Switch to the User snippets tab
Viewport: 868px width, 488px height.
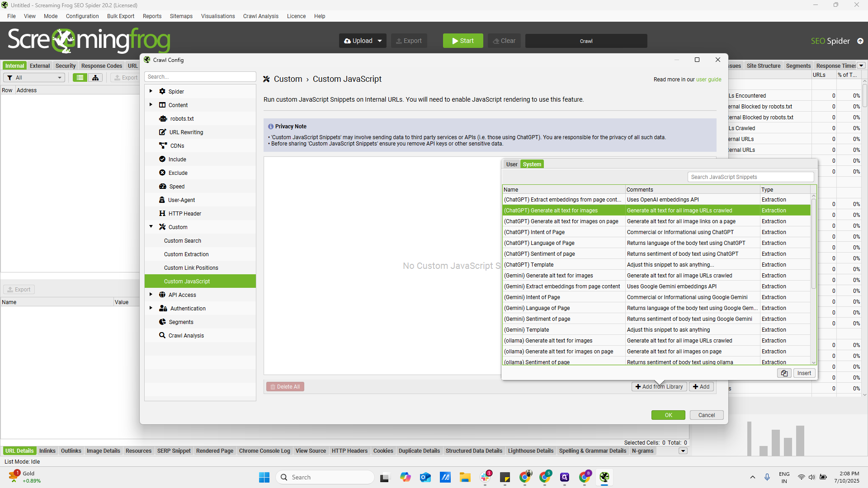click(512, 164)
